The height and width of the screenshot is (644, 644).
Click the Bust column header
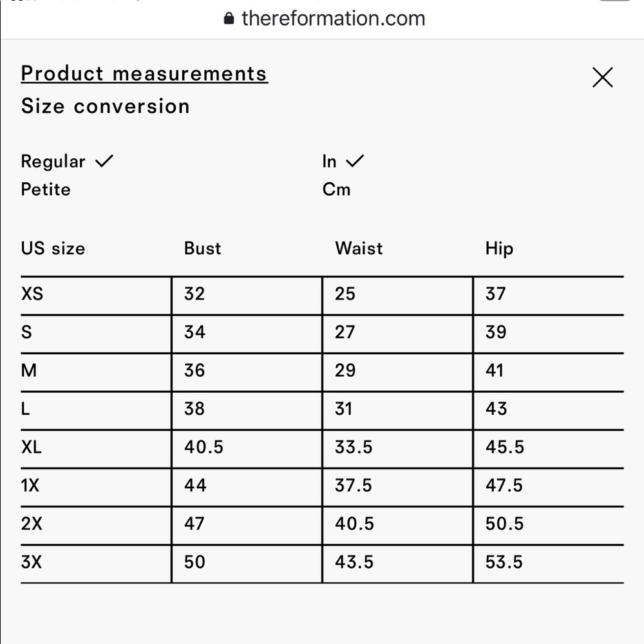(202, 249)
